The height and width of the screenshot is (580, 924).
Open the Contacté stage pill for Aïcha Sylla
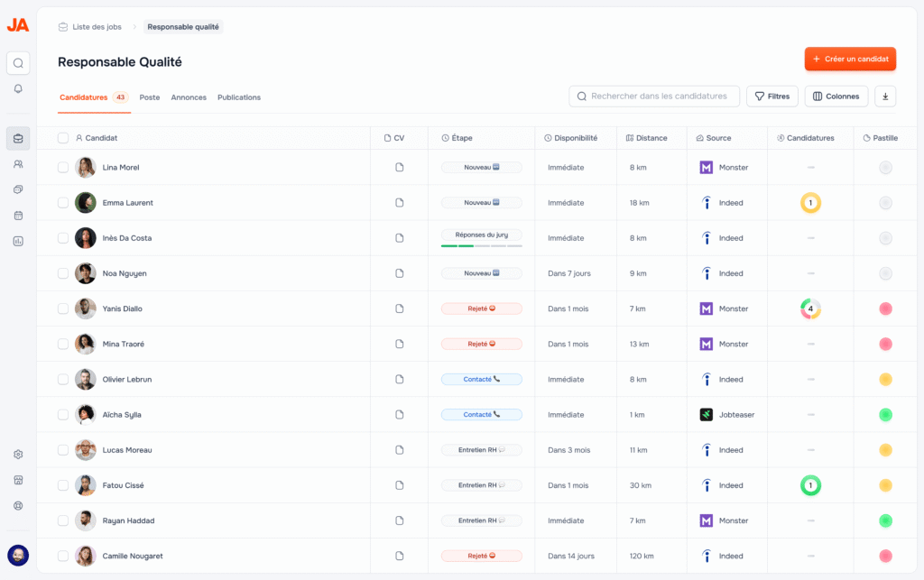click(482, 415)
